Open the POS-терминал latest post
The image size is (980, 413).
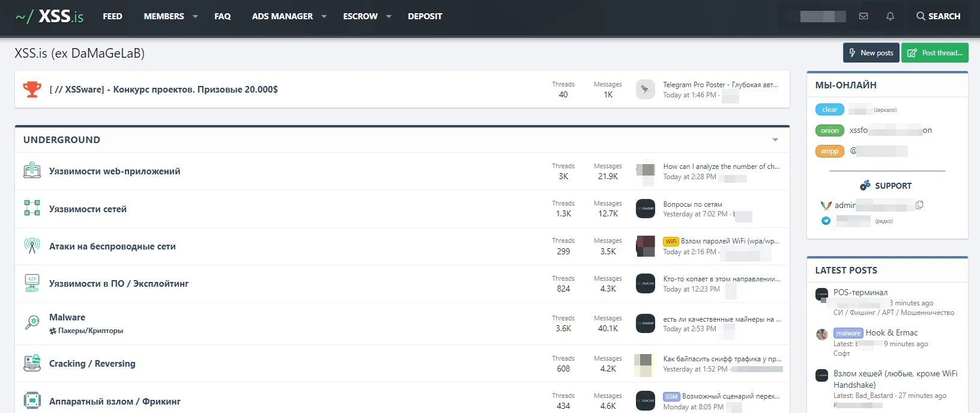861,293
